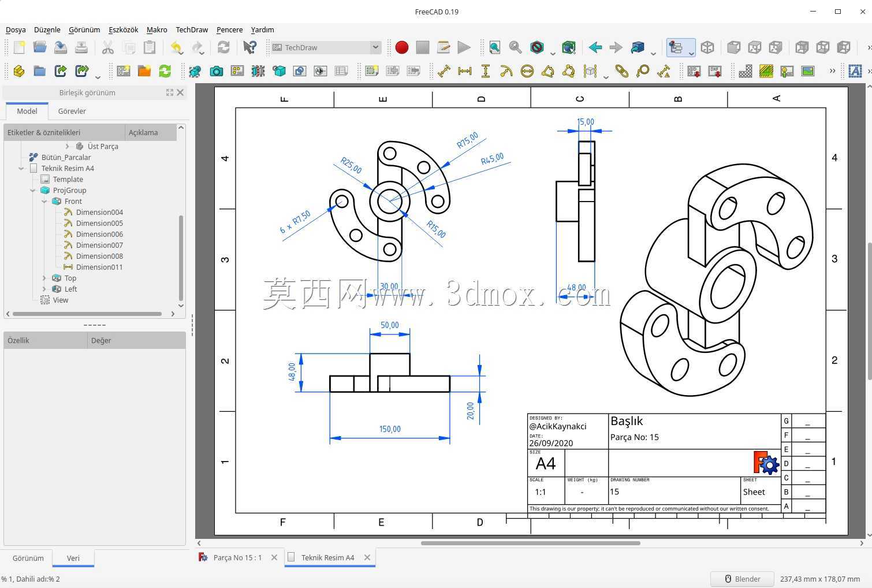The image size is (872, 588).
Task: Open the Makro menu
Action: (x=156, y=29)
